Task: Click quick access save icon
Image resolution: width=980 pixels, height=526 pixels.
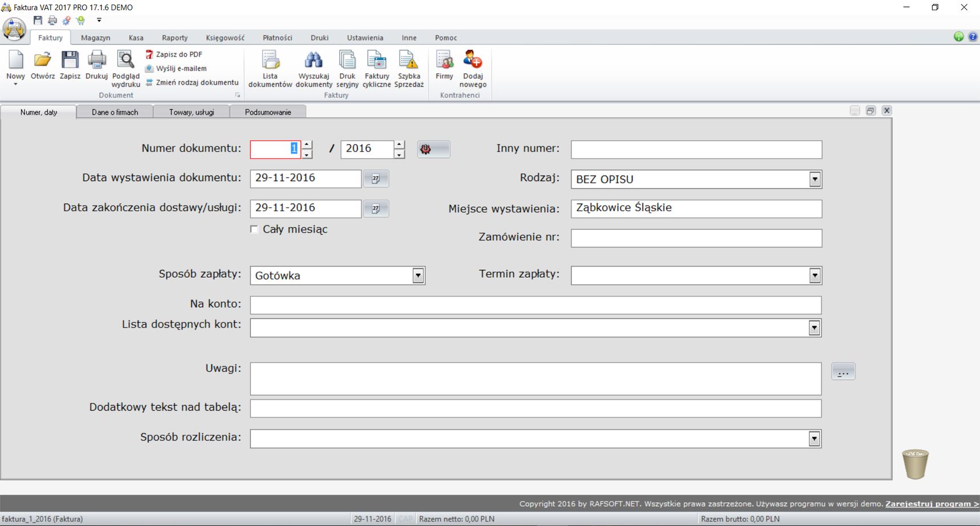Action: (x=38, y=20)
